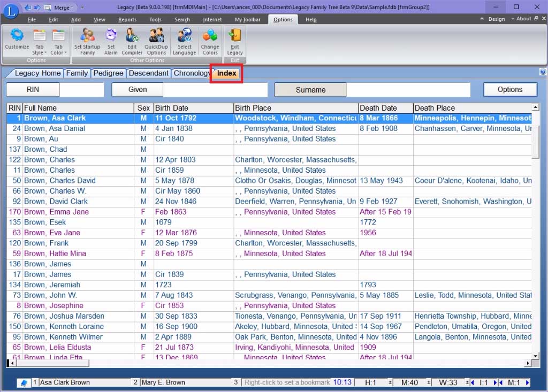Select the row Brown, Kenneth Wilmer

coord(269,337)
